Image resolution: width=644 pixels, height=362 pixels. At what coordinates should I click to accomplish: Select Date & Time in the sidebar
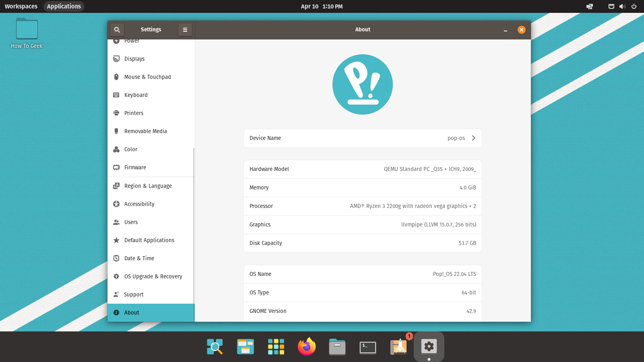click(151, 258)
